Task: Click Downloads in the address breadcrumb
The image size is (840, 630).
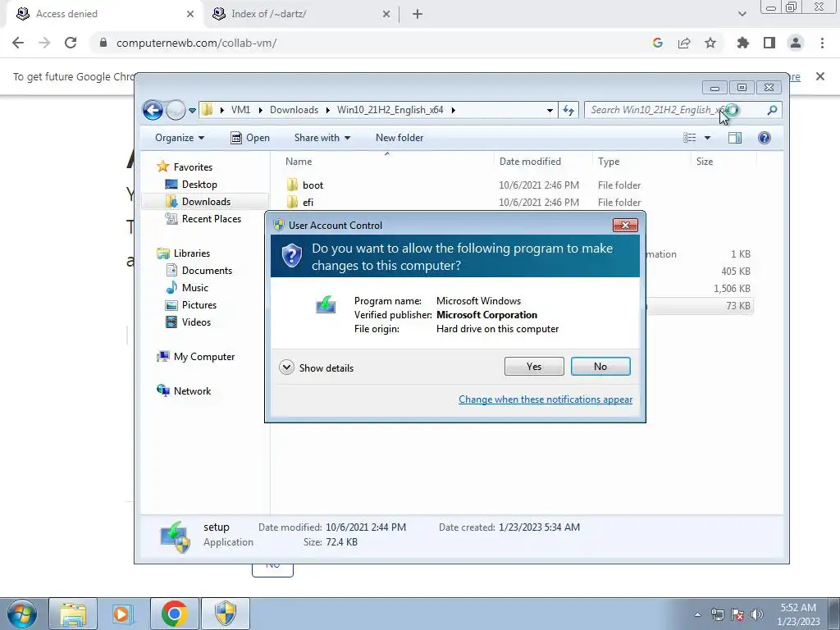Action: (294, 110)
